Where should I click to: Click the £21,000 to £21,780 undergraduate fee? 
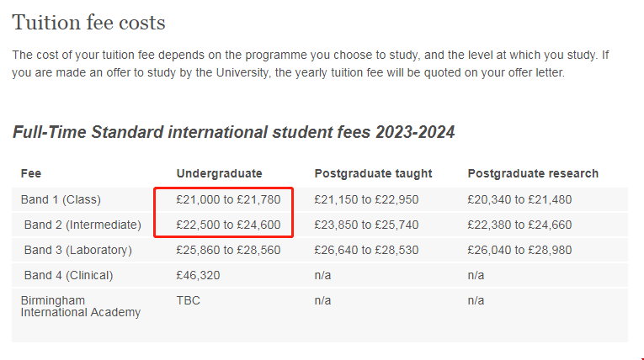(x=227, y=199)
